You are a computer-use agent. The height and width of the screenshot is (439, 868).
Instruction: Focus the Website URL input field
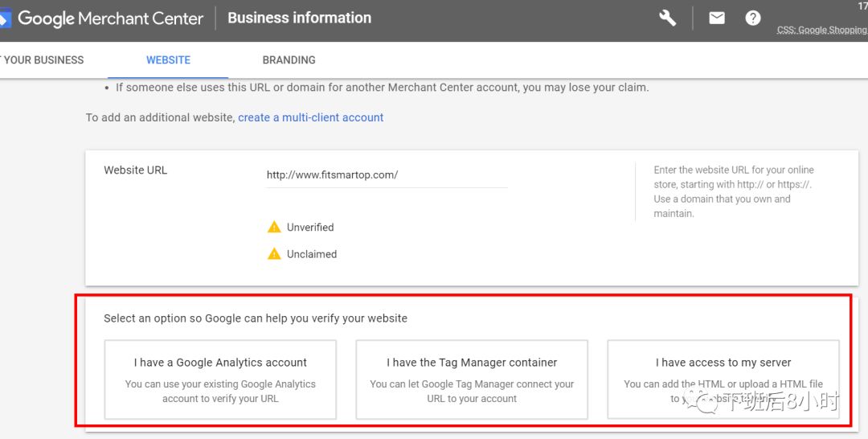(387, 174)
